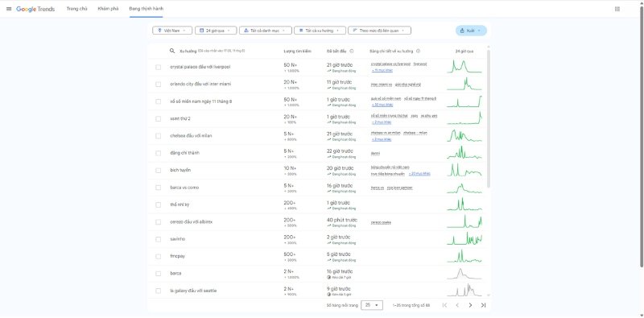The width and height of the screenshot is (644, 318).
Task: Click the Google Trends logo
Action: (35, 9)
